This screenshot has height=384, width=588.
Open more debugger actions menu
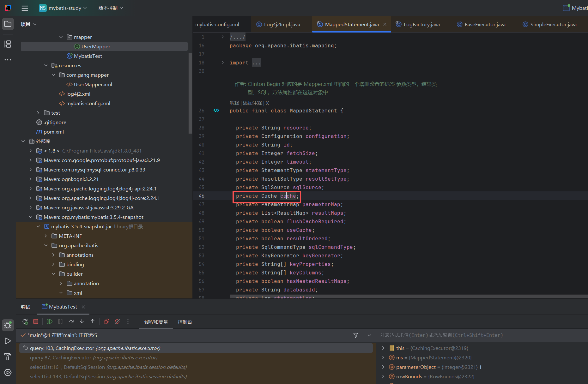128,321
